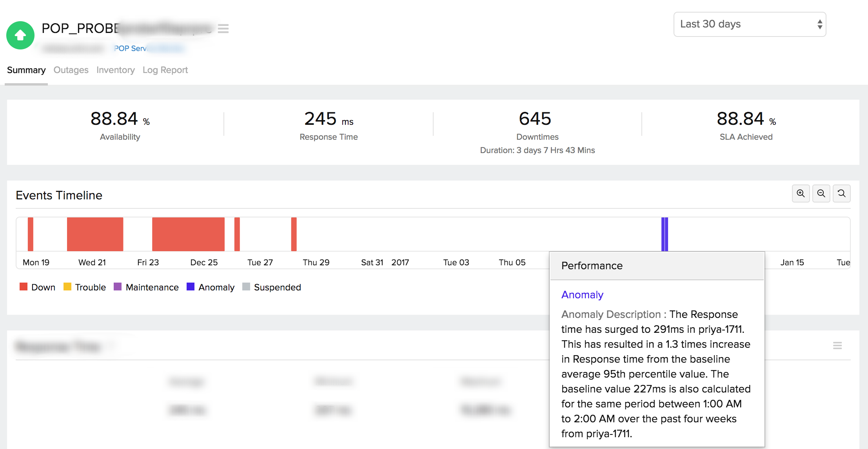The width and height of the screenshot is (868, 449).
Task: Click the zoom out magnifier icon
Action: click(x=821, y=193)
